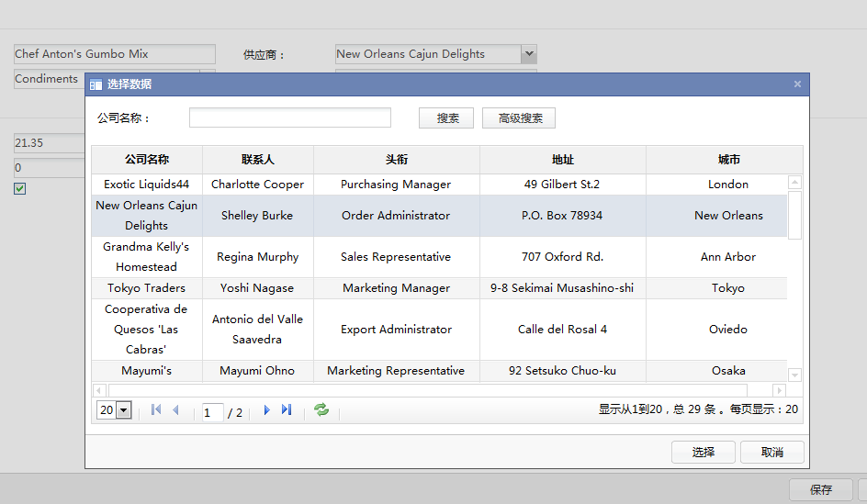
Task: Refresh the supplier grid with green arrows
Action: [321, 409]
